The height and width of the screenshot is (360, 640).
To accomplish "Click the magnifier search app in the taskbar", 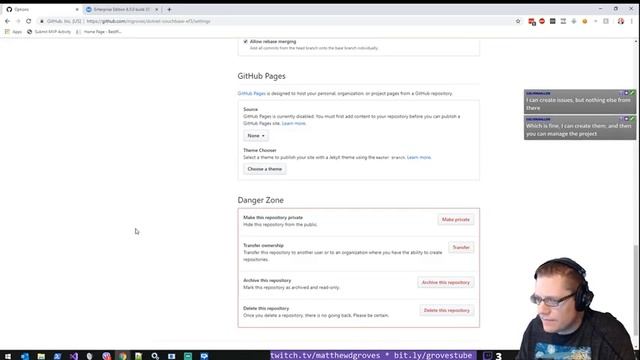I will 155,356.
